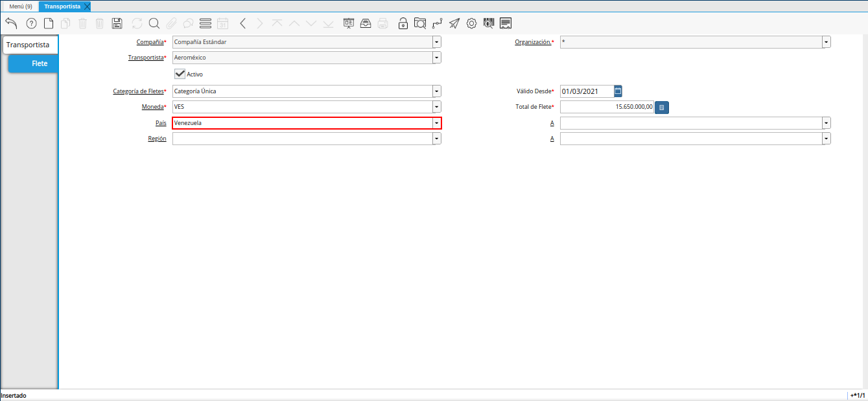Click the paper plane send icon
The height and width of the screenshot is (401, 868).
coord(454,23)
